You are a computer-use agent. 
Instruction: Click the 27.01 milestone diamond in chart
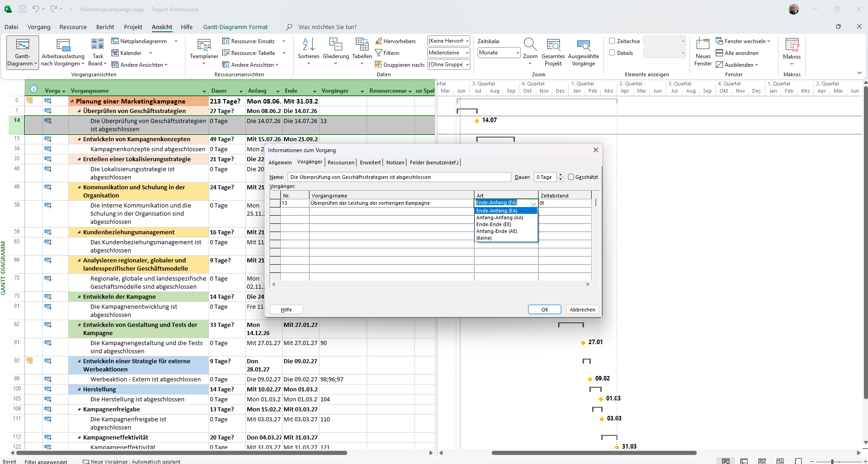pos(583,343)
